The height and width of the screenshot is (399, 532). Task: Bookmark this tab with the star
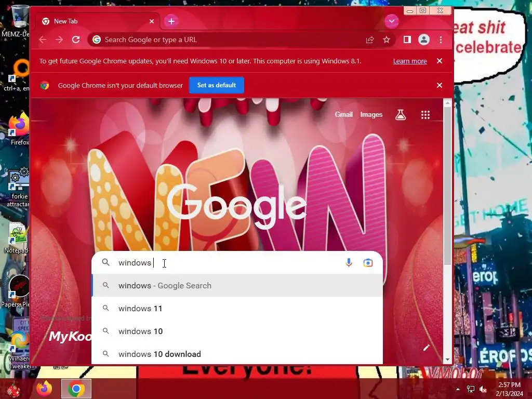(387, 39)
